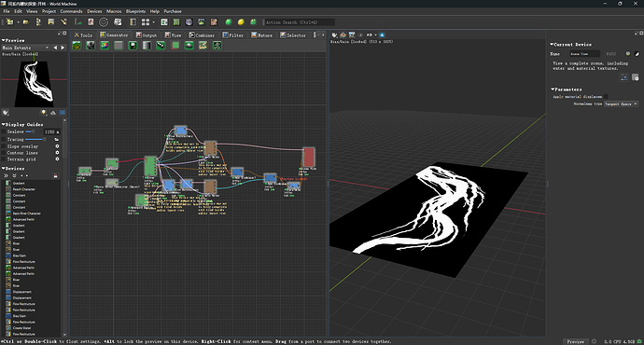Click the save floppy disk toolbar icon
644x345 pixels.
[51, 22]
